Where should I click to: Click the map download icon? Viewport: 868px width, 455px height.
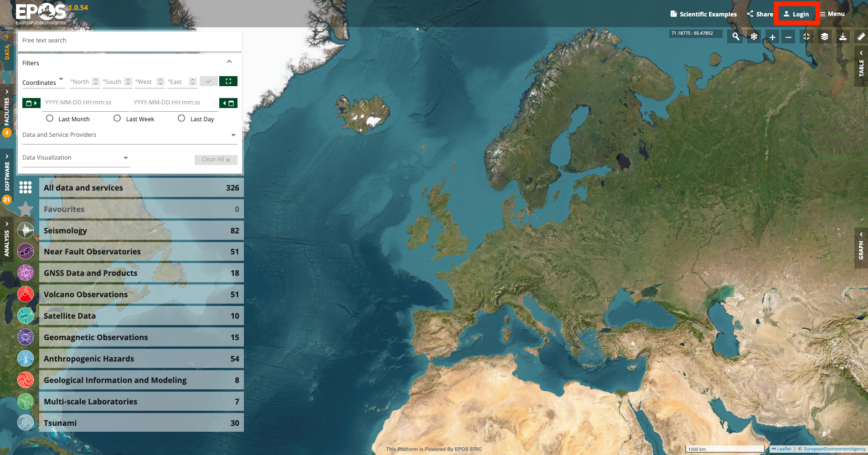[x=843, y=37]
